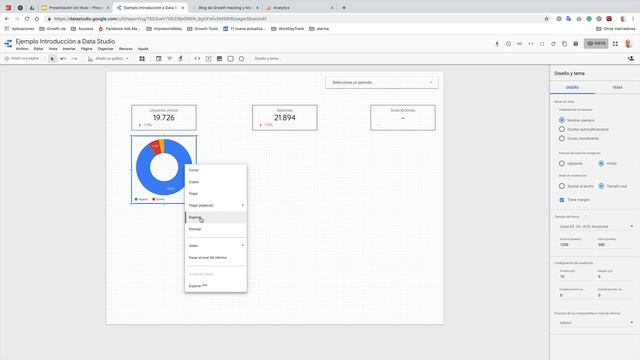Insert an image element
The height and width of the screenshot is (360, 640).
coord(219,59)
